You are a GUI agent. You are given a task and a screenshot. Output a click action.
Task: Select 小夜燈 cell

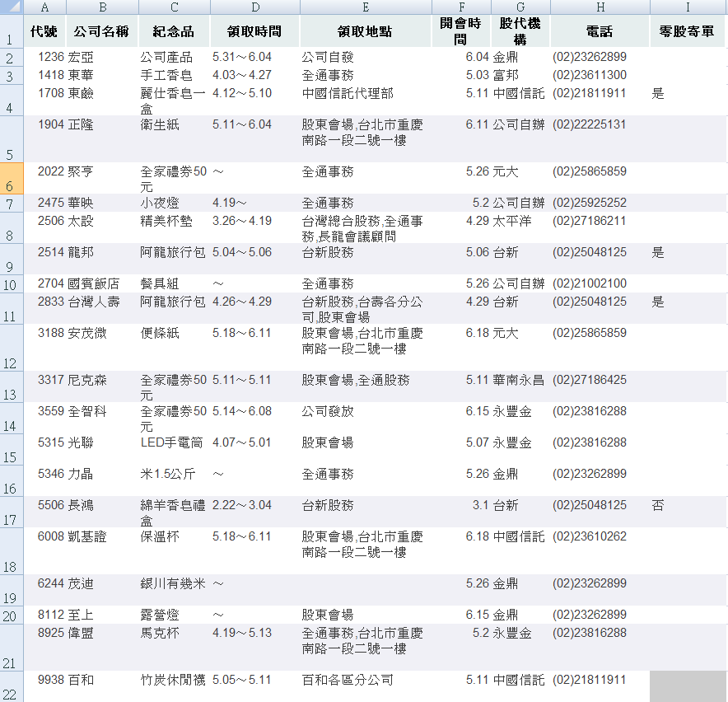pyautogui.click(x=174, y=203)
